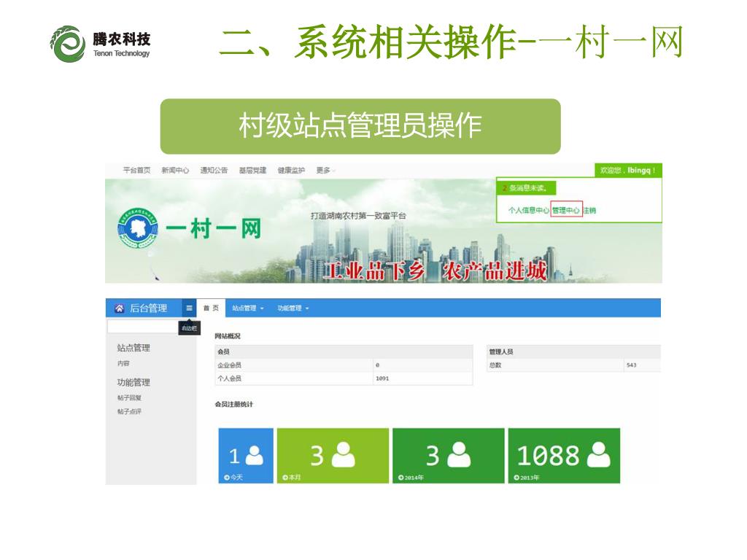Click the 543 管理人员 total cell

click(632, 365)
